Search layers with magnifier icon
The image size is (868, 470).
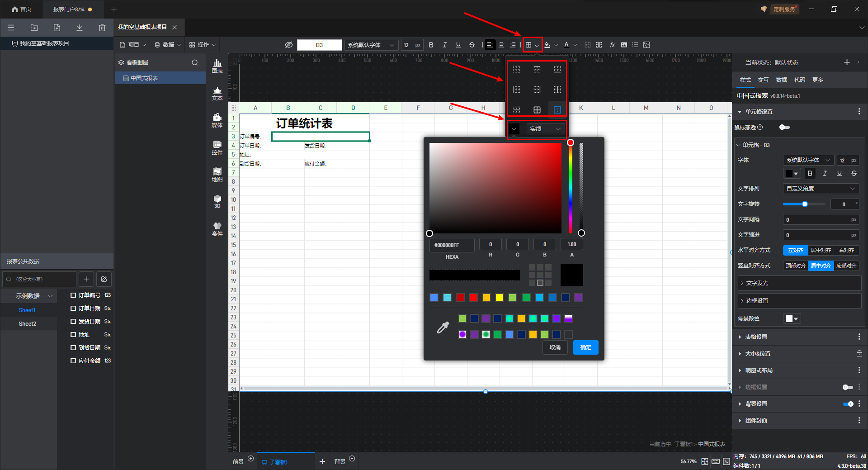[195, 62]
